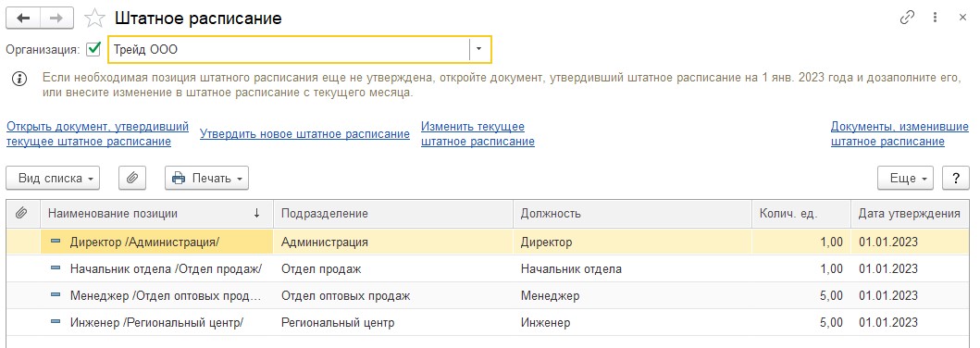The image size is (980, 348).
Task: Open the three-dot more options menu
Action: click(x=935, y=18)
